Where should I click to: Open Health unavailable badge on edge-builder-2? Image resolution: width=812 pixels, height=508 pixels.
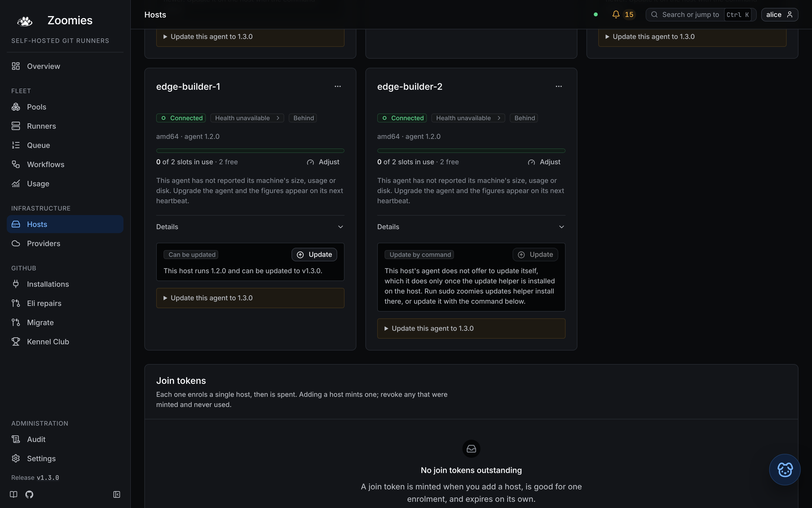pyautogui.click(x=468, y=118)
